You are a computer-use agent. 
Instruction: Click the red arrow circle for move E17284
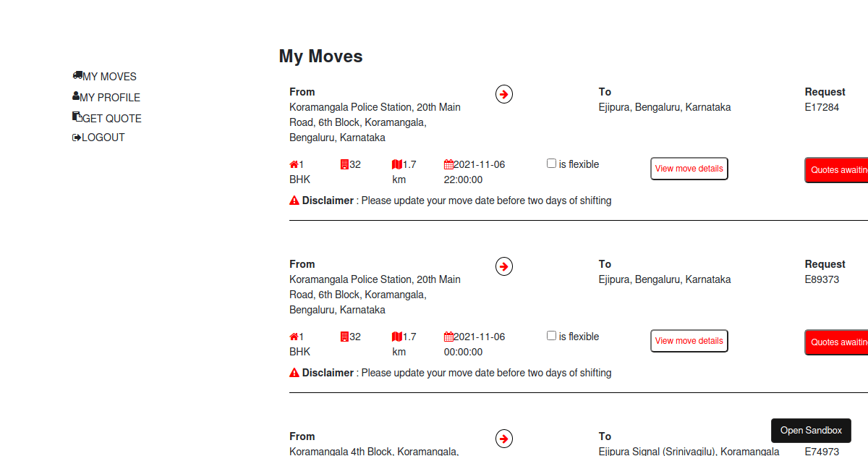tap(504, 94)
